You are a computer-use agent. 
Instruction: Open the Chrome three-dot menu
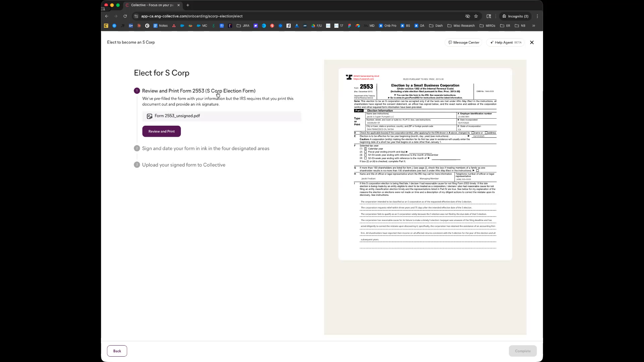(x=537, y=16)
